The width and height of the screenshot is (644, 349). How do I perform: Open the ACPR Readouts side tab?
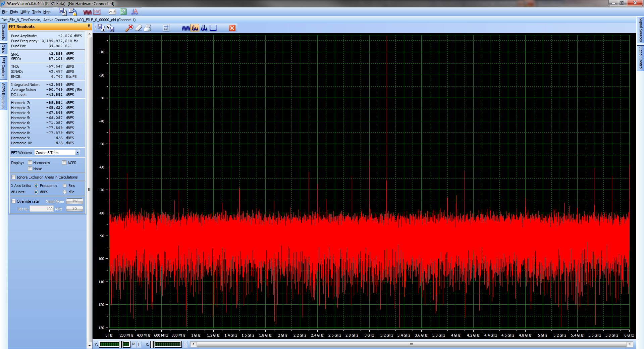click(3, 96)
